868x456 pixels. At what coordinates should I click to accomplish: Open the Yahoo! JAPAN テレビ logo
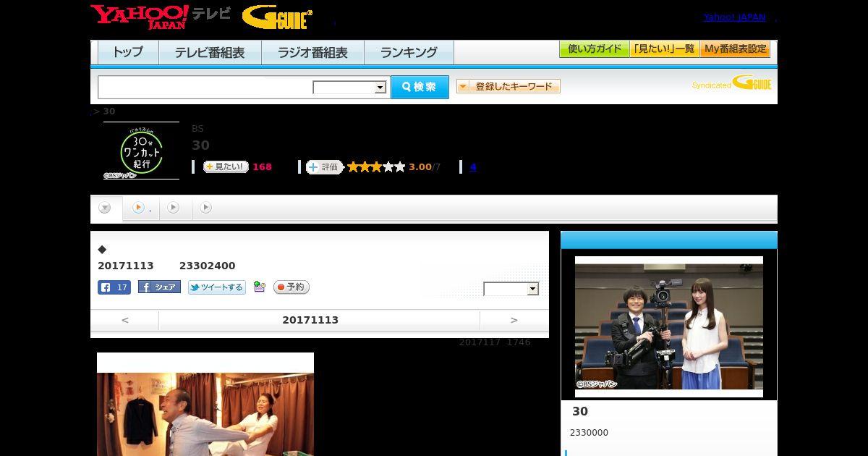(x=161, y=17)
